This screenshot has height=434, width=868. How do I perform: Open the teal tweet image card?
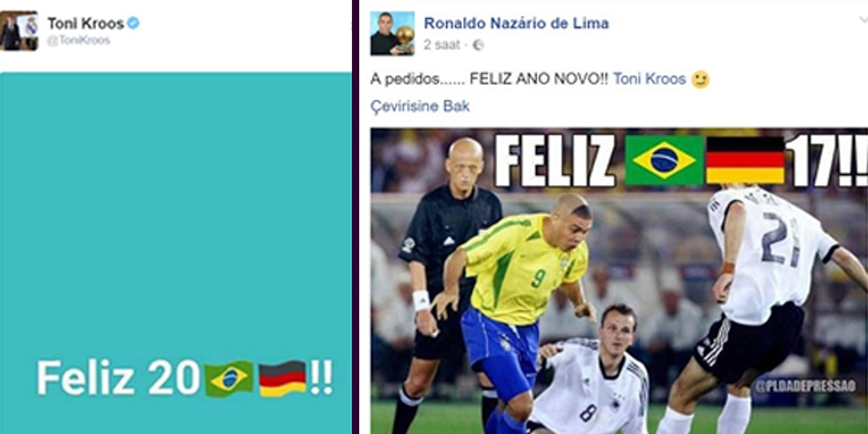[175, 253]
